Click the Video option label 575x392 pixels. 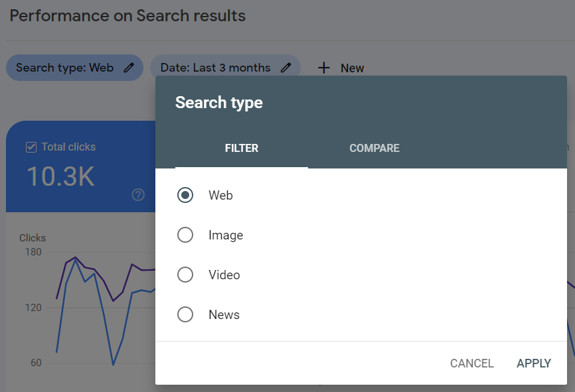pyautogui.click(x=224, y=275)
